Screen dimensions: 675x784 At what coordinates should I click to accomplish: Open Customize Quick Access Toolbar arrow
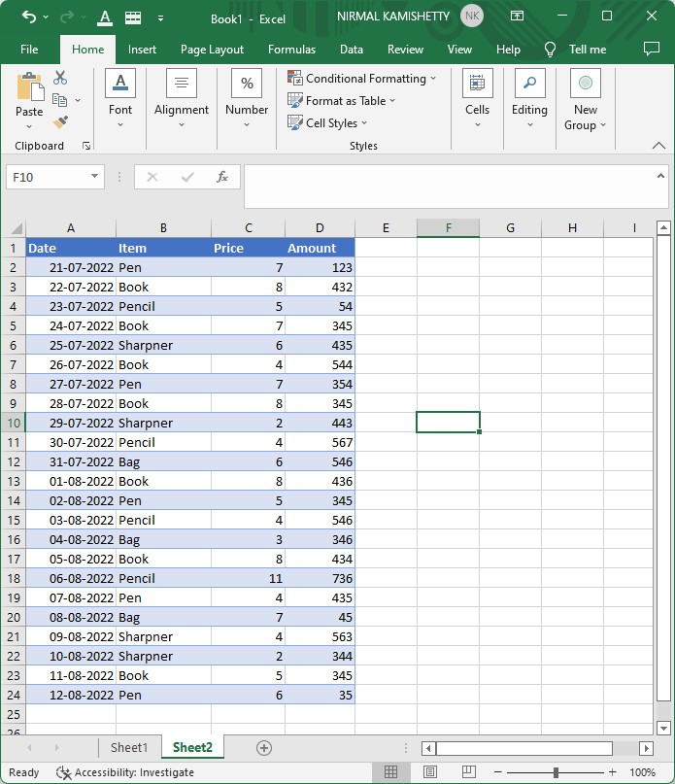160,18
